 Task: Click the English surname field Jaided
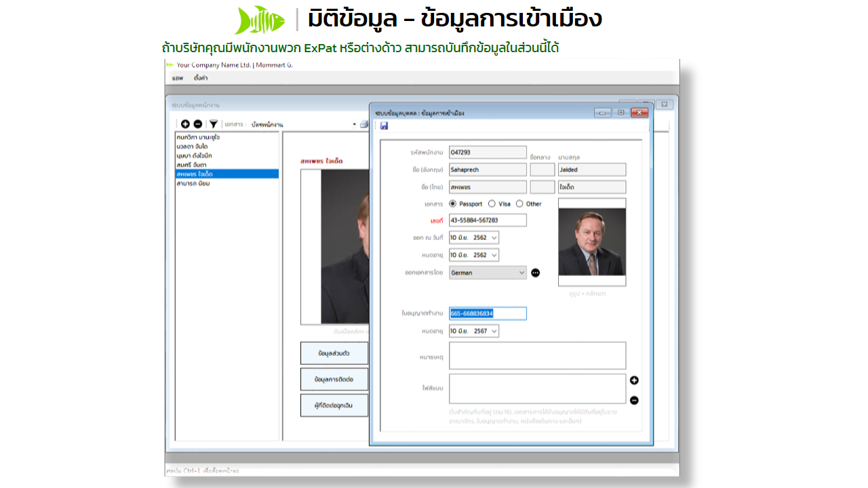pos(592,169)
